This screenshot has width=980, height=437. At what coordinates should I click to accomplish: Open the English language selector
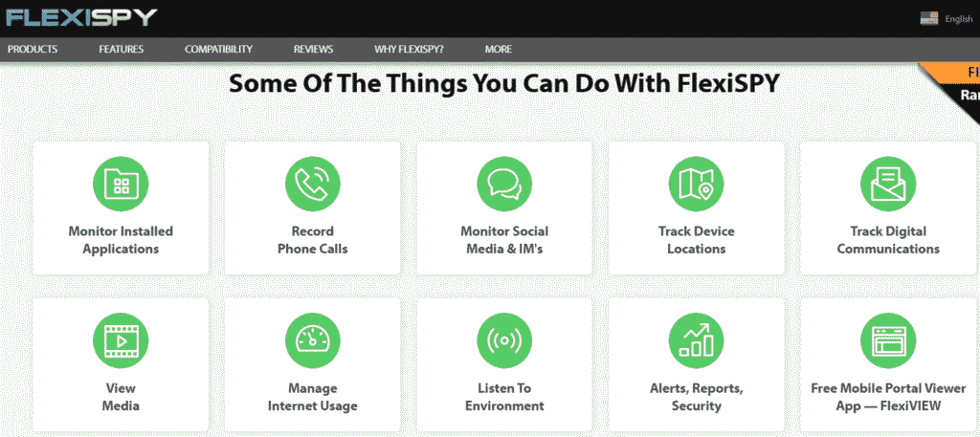tap(958, 19)
